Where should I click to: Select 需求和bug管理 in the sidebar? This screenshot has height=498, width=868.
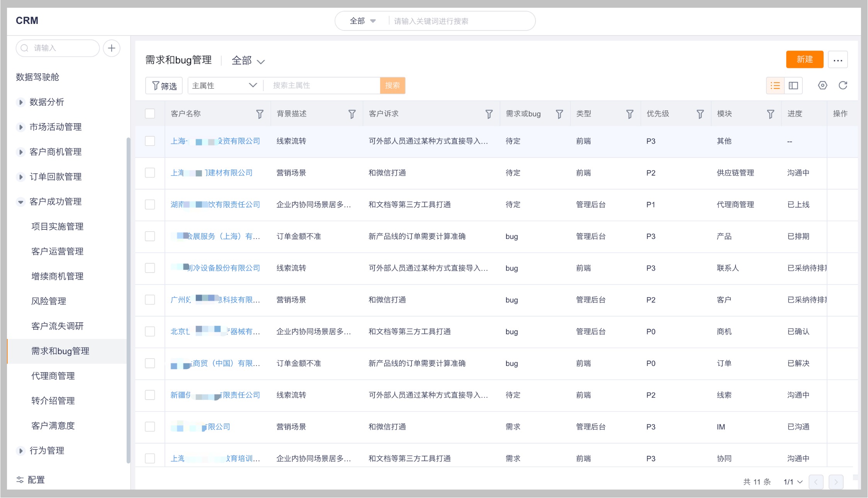pos(67,351)
